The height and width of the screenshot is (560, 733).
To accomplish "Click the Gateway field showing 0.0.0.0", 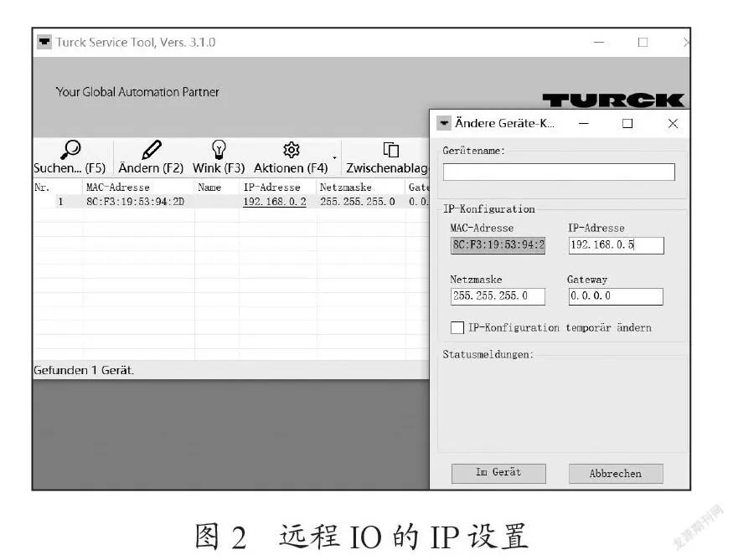I will pos(616,296).
